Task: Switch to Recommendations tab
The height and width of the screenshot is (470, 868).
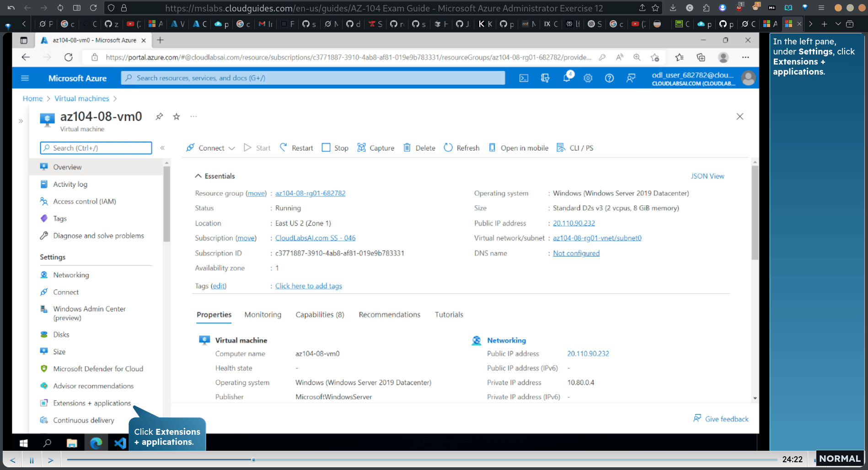Action: [x=389, y=315]
